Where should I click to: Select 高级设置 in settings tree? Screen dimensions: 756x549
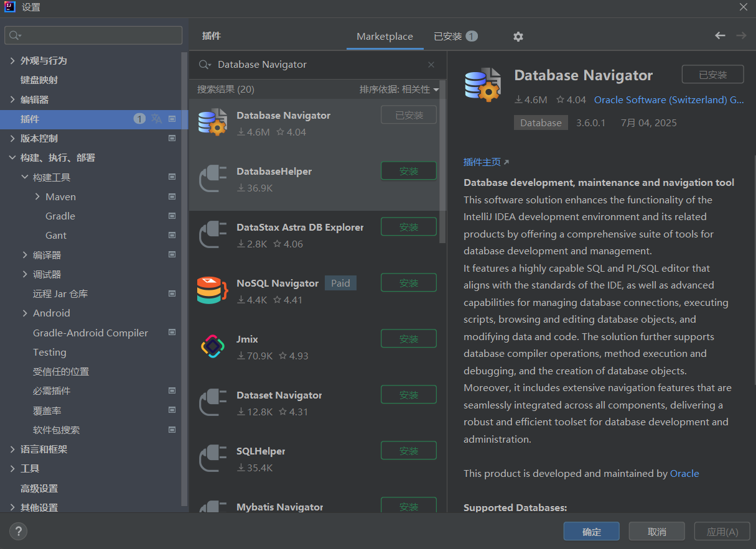pyautogui.click(x=39, y=488)
